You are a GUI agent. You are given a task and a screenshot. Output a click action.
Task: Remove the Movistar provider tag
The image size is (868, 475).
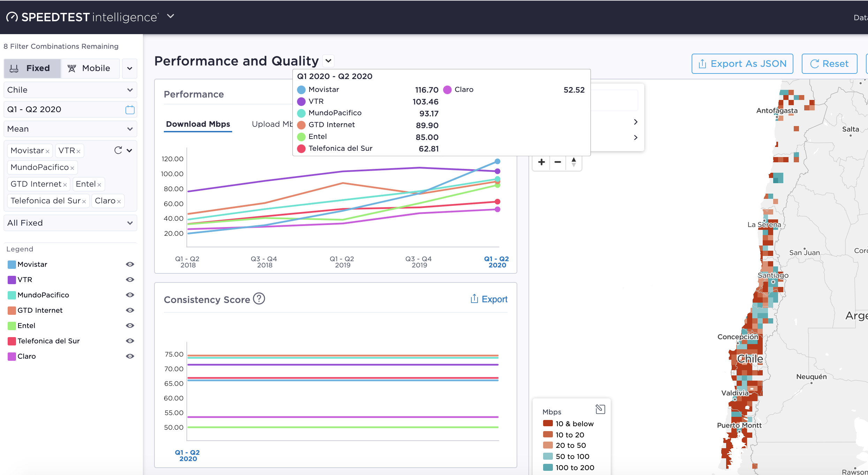click(47, 151)
